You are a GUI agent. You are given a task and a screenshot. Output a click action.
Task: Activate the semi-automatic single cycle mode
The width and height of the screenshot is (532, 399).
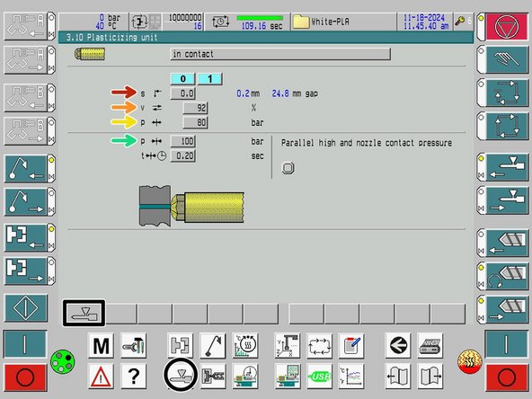[x=507, y=93]
